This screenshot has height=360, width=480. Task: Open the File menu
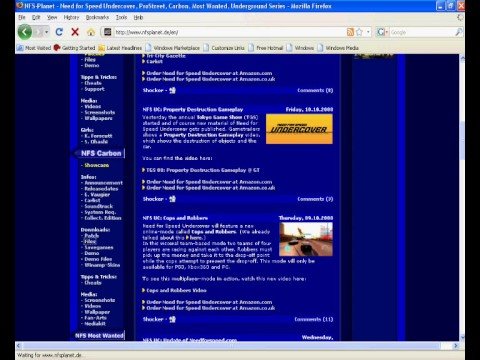tap(22, 17)
